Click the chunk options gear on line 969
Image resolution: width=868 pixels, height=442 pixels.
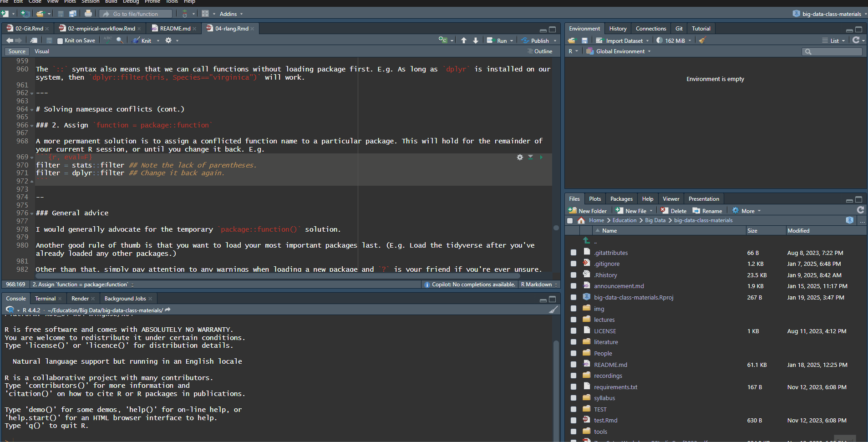520,157
